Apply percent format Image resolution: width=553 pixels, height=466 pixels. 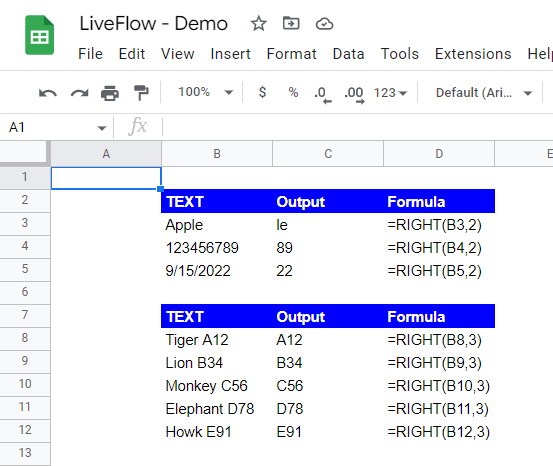pyautogui.click(x=293, y=92)
